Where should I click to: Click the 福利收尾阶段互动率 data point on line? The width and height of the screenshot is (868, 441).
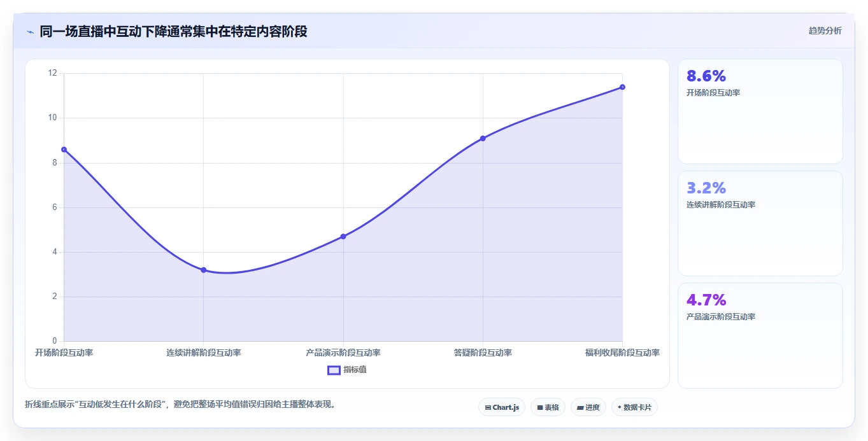coord(622,87)
